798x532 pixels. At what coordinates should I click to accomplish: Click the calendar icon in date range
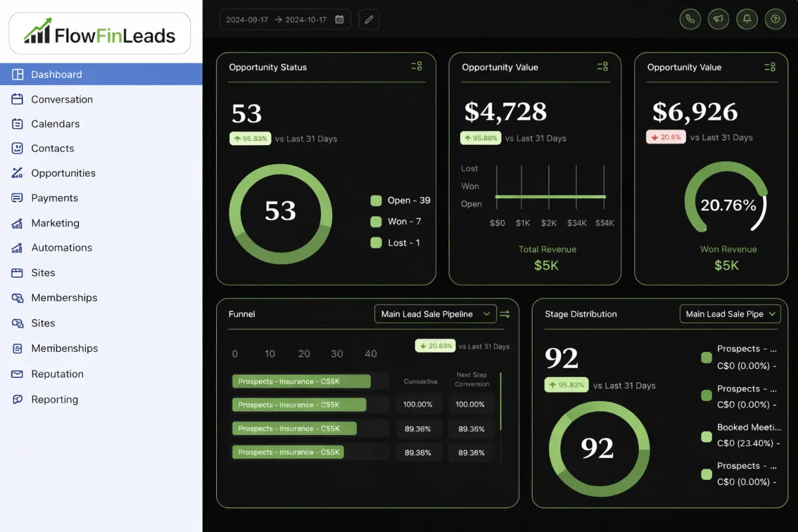click(339, 19)
